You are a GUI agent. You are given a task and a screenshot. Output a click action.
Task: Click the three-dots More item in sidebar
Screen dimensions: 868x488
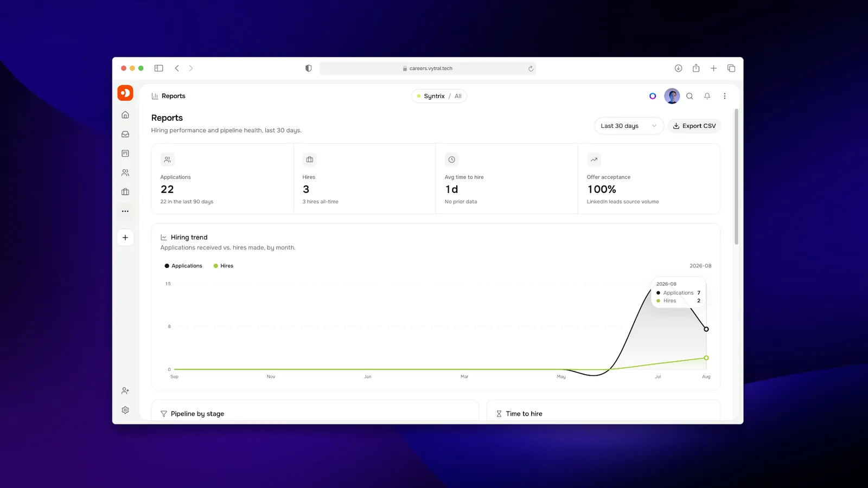(125, 211)
